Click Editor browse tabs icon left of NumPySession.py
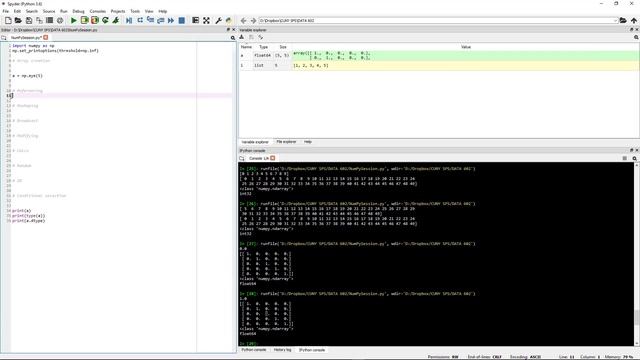The image size is (640, 360). tap(4, 38)
